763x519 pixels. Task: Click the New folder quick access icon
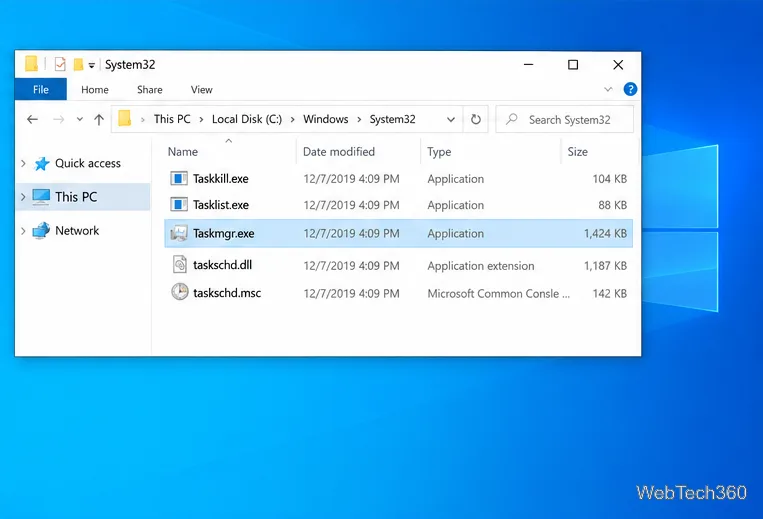(x=78, y=64)
